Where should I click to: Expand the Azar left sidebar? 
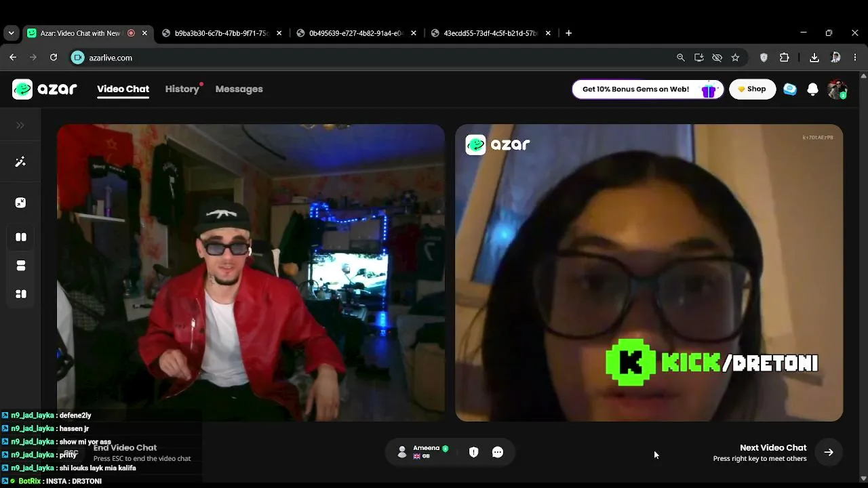point(20,125)
